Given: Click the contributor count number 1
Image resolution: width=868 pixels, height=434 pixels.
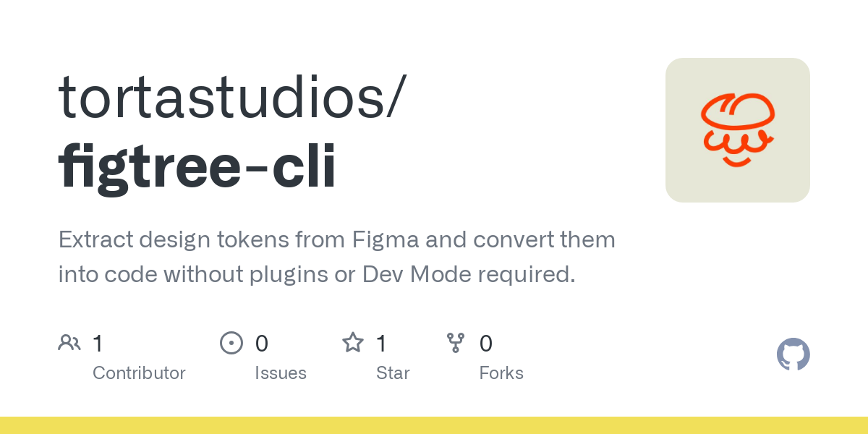Looking at the screenshot, I should pyautogui.click(x=98, y=343).
